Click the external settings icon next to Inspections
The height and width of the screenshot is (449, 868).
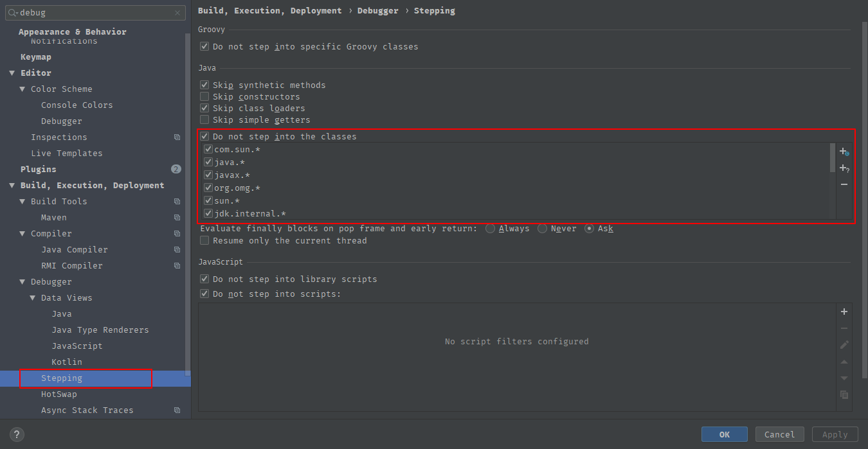177,137
